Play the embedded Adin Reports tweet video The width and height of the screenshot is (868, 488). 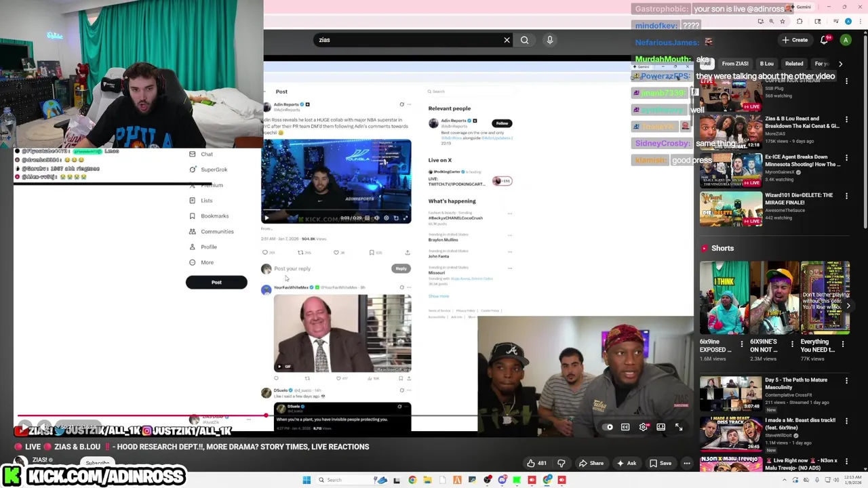click(267, 218)
